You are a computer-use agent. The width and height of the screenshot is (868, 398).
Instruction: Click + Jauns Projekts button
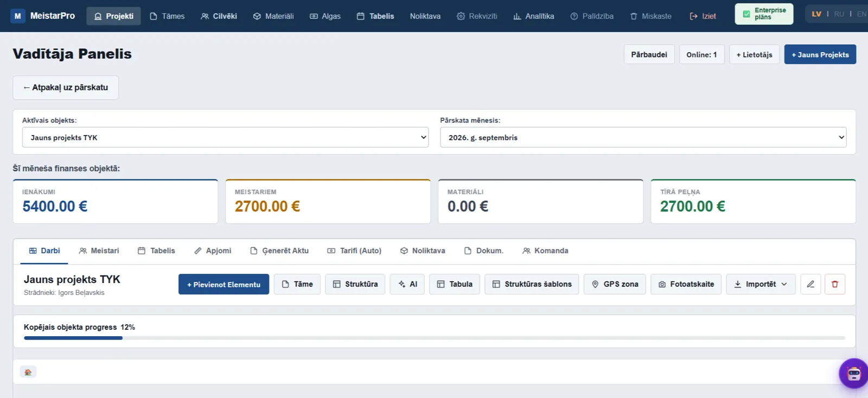pos(820,54)
